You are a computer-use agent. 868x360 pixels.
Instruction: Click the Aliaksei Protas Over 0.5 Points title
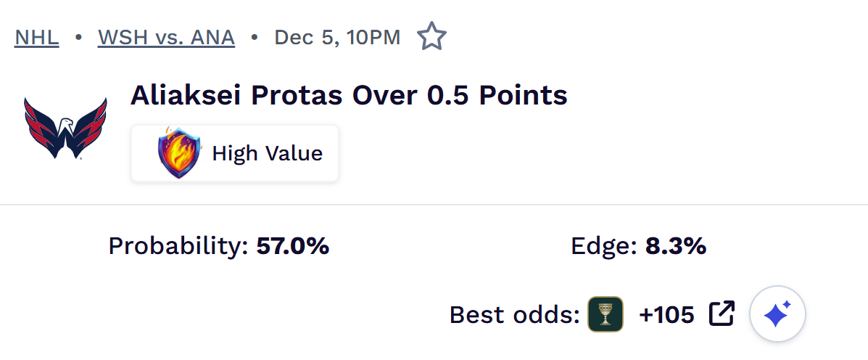349,95
